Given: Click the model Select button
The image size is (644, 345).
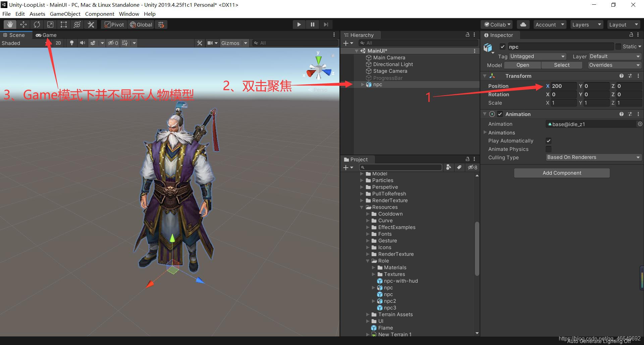Looking at the screenshot, I should (x=562, y=65).
